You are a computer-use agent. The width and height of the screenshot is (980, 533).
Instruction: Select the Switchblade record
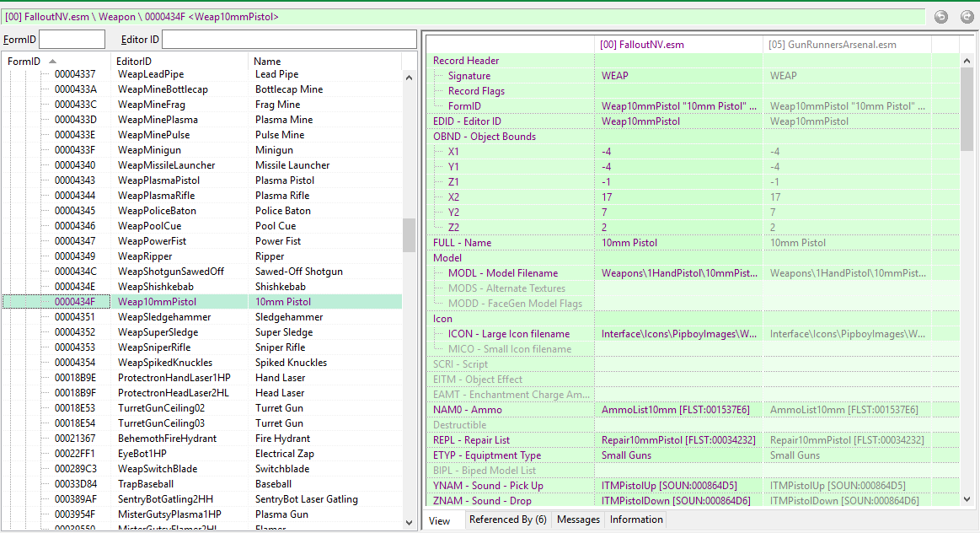tap(202, 469)
